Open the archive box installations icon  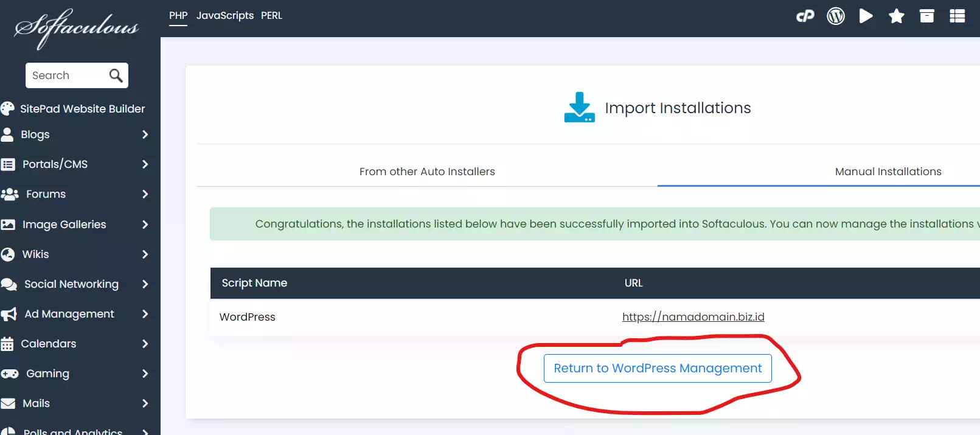(x=927, y=16)
